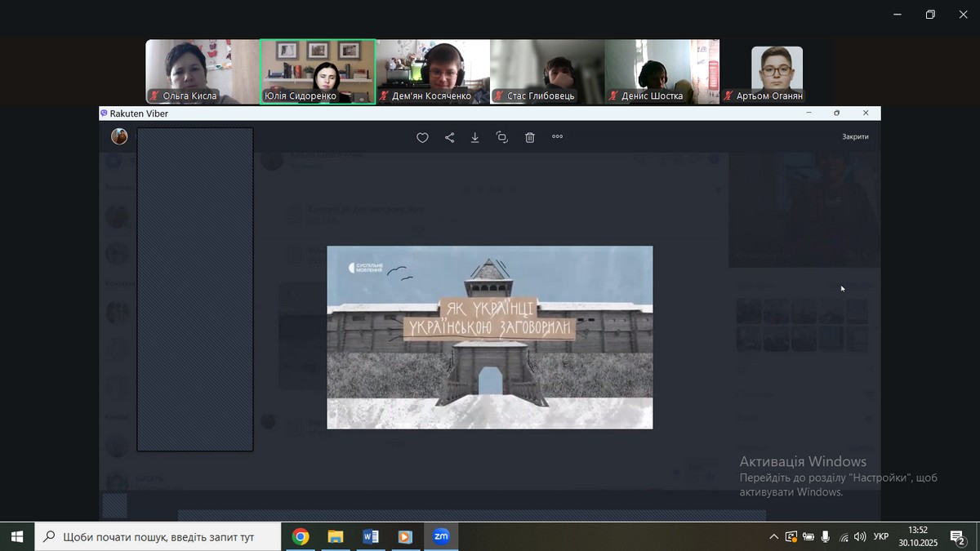Switch to Microsoft Word in taskbar
This screenshot has height=551, width=980.
pos(370,536)
